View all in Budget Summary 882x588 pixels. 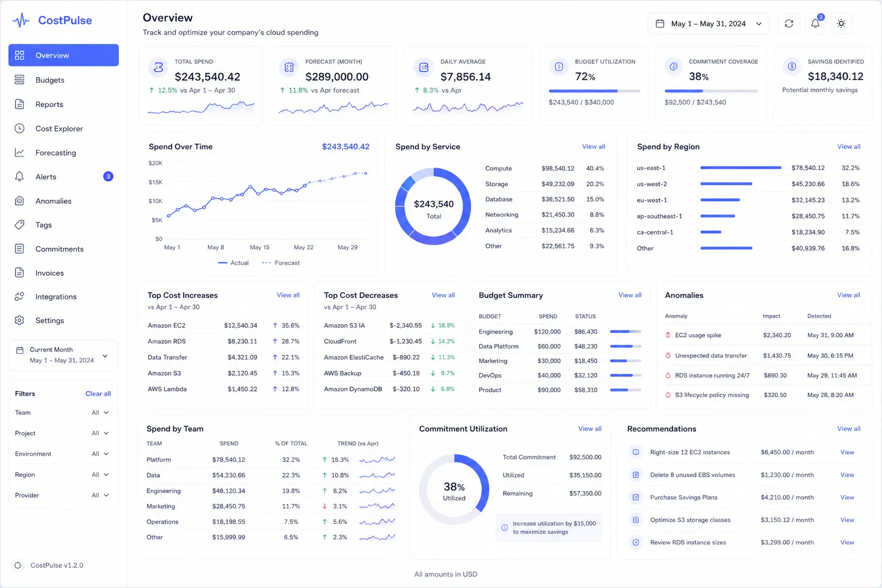630,295
